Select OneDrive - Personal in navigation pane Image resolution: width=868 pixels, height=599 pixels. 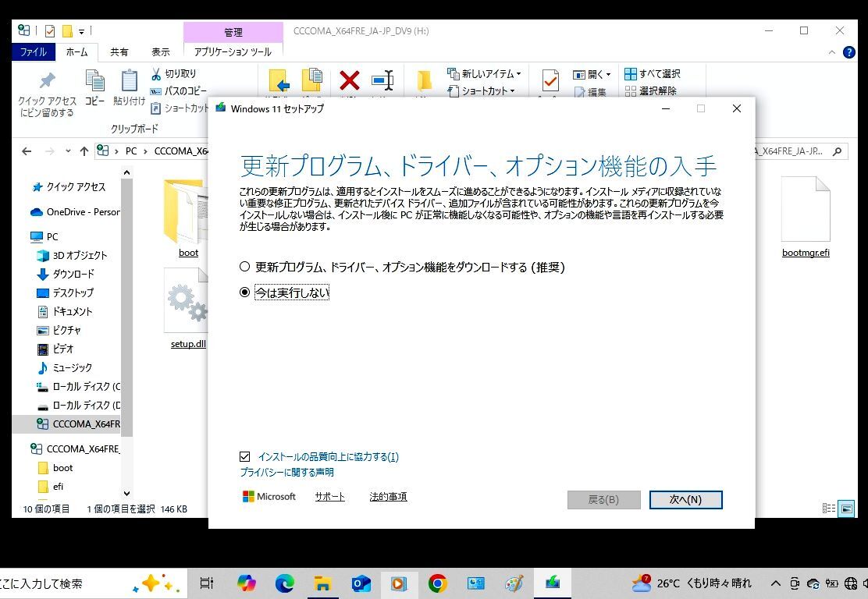pyautogui.click(x=76, y=212)
